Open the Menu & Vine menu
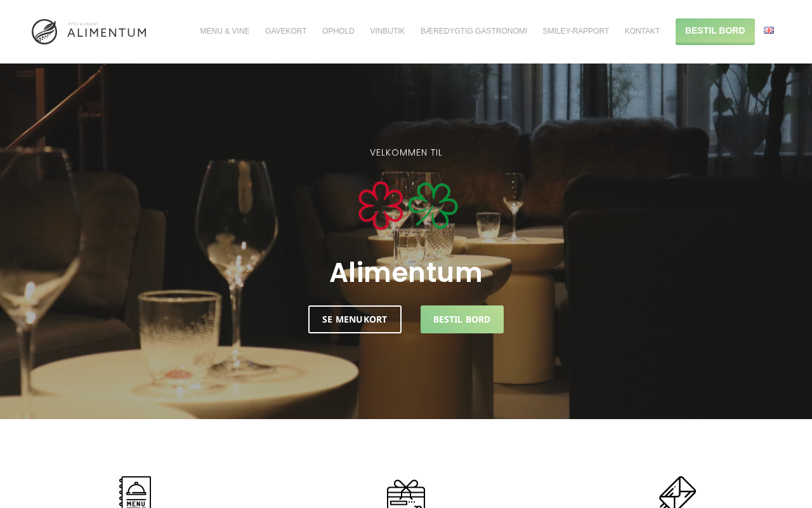Image resolution: width=812 pixels, height=508 pixels. click(225, 31)
